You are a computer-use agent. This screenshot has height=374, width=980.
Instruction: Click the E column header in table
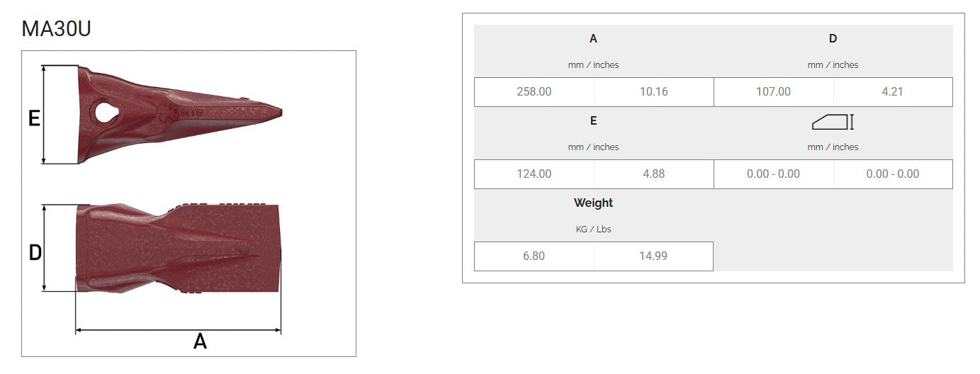(x=593, y=121)
